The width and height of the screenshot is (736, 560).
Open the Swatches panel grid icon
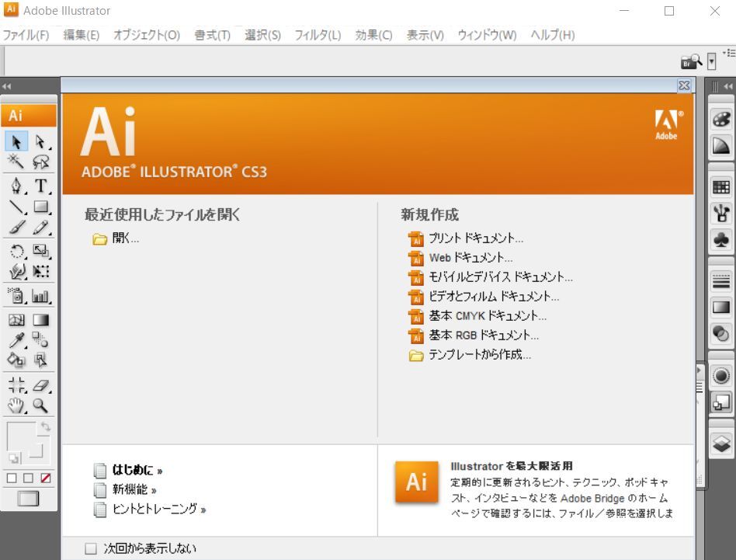(721, 187)
